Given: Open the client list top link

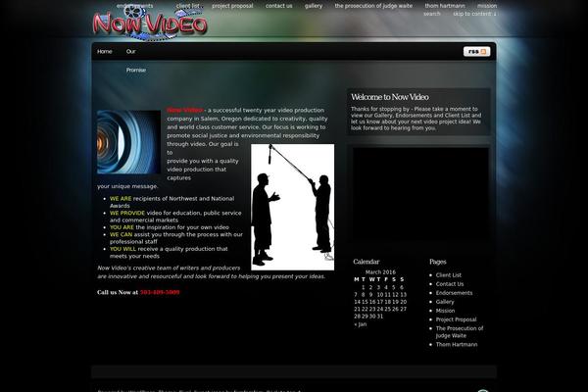Looking at the screenshot, I should click(188, 6).
